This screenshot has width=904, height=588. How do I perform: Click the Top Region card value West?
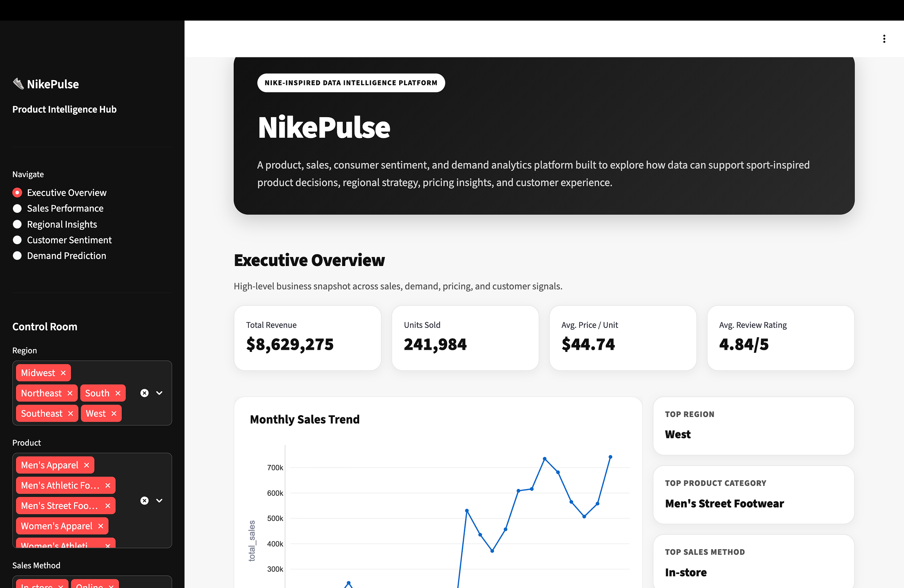point(678,435)
